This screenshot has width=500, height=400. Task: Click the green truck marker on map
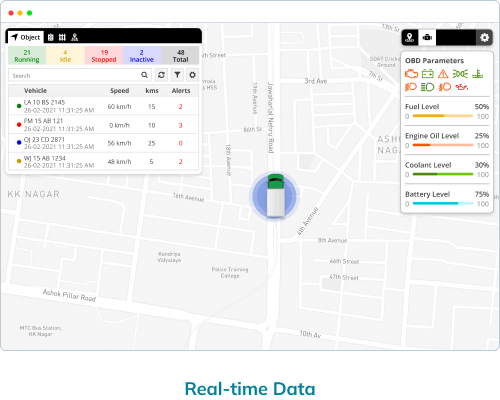pyautogui.click(x=276, y=195)
